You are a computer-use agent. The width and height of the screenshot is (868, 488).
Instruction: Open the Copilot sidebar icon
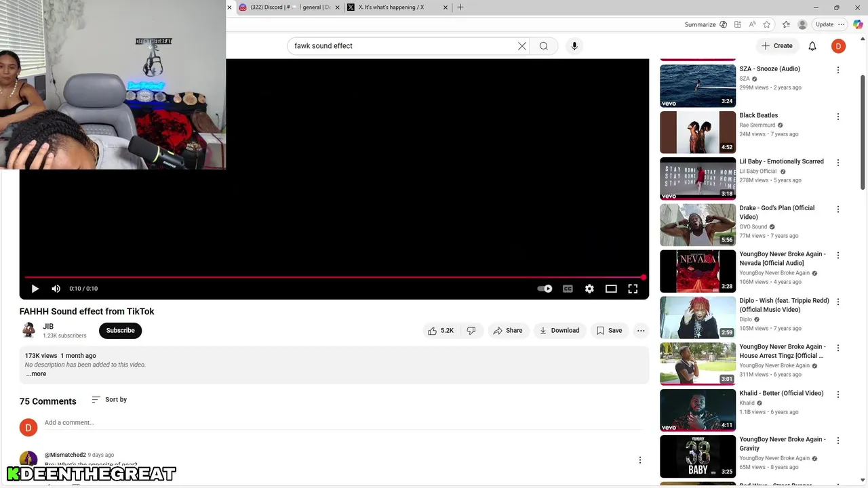[858, 24]
